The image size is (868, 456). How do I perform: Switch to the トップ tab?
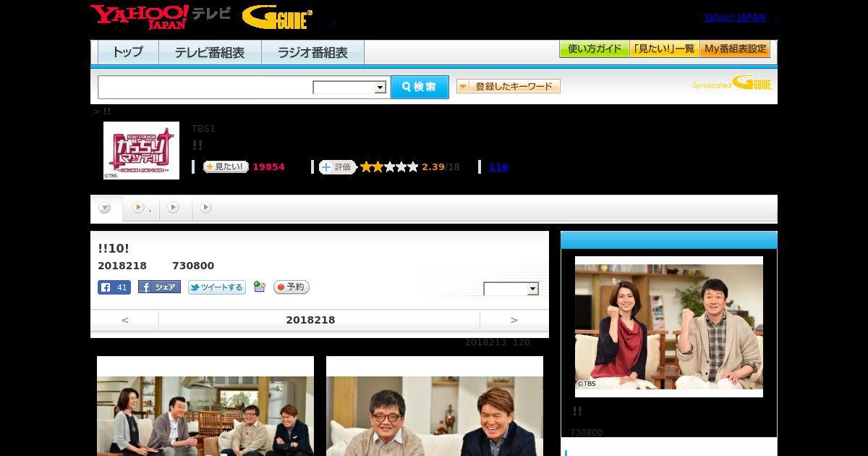[x=128, y=53]
